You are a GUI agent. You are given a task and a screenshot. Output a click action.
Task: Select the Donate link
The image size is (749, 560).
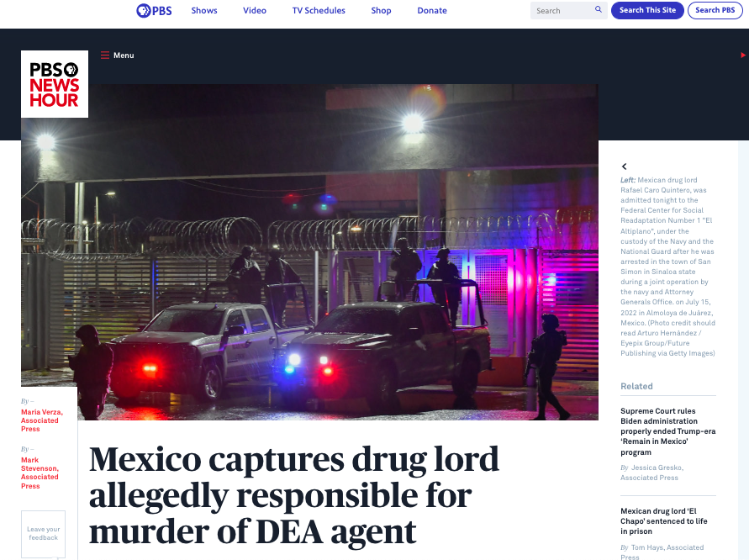432,11
